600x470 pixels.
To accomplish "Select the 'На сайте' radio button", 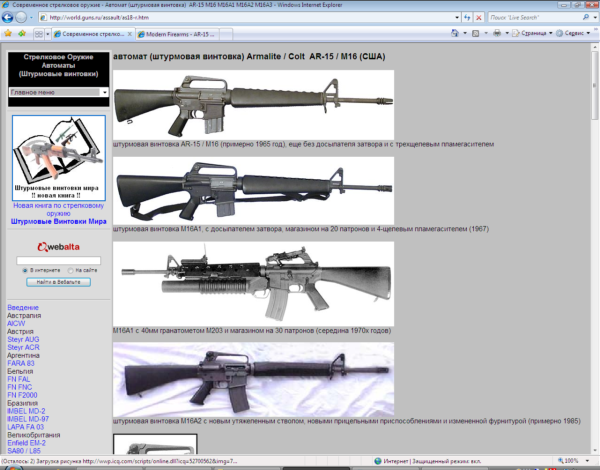I will pos(71,270).
